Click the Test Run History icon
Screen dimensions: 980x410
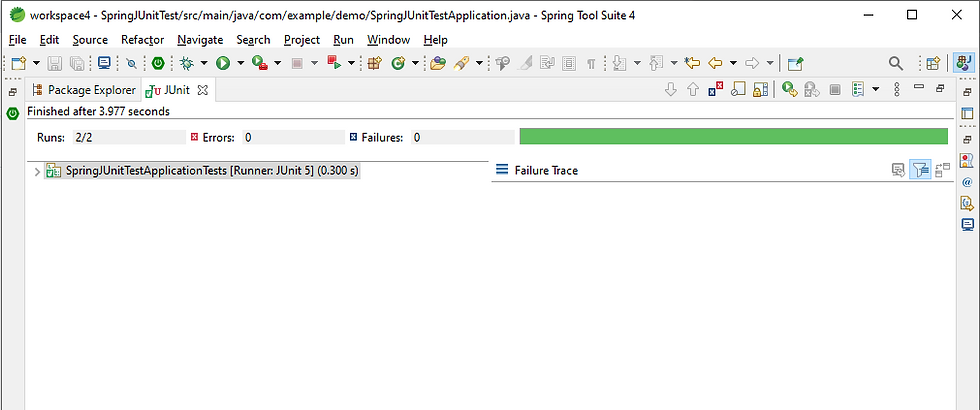pos(858,90)
